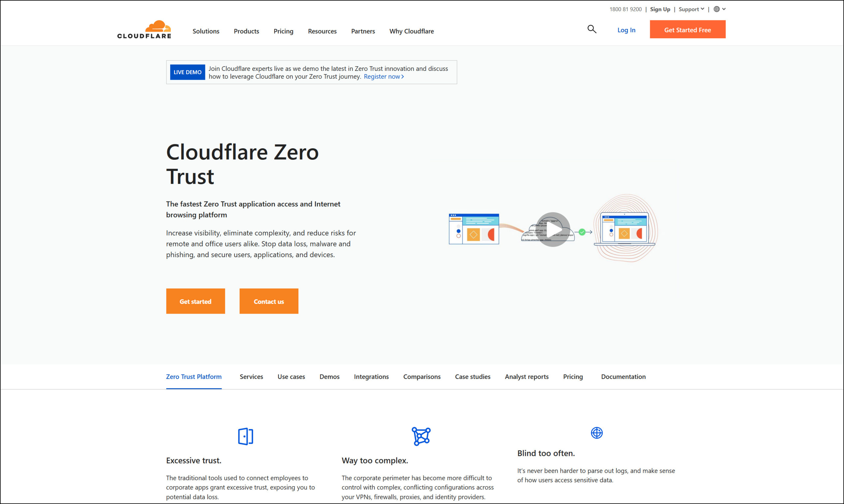The width and height of the screenshot is (844, 504).
Task: Open the Documentation tab
Action: [623, 377]
